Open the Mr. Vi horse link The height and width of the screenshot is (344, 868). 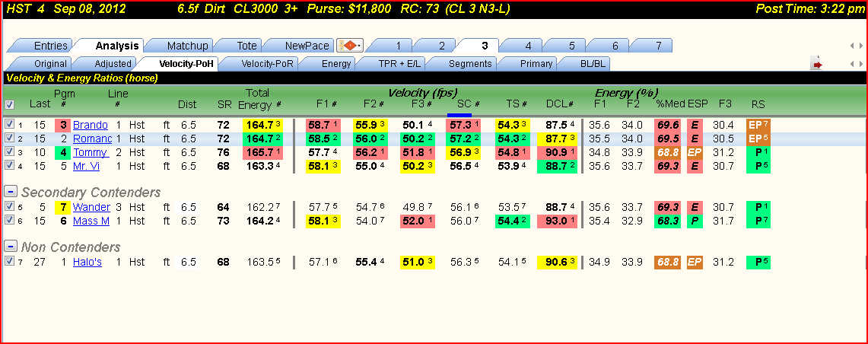(x=87, y=166)
